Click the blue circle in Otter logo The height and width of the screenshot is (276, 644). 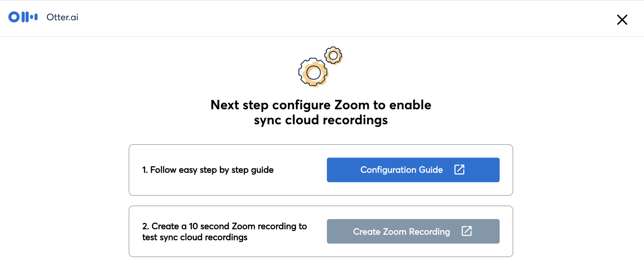pos(14,17)
